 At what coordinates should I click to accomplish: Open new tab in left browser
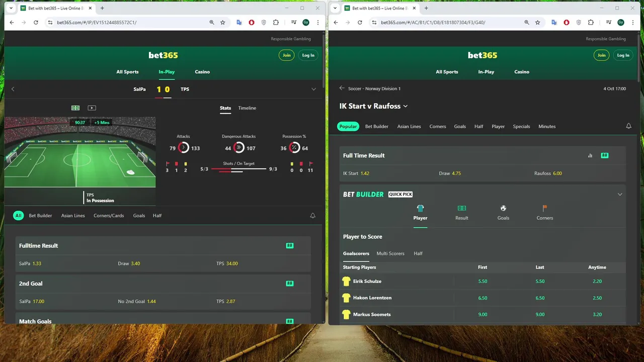102,8
